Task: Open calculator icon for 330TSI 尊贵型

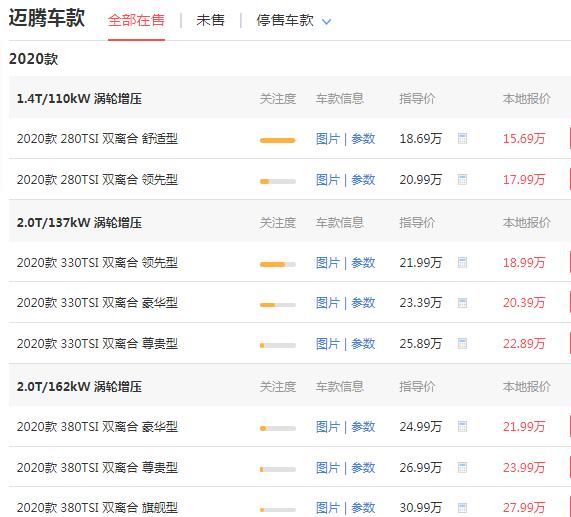Action: 462,343
